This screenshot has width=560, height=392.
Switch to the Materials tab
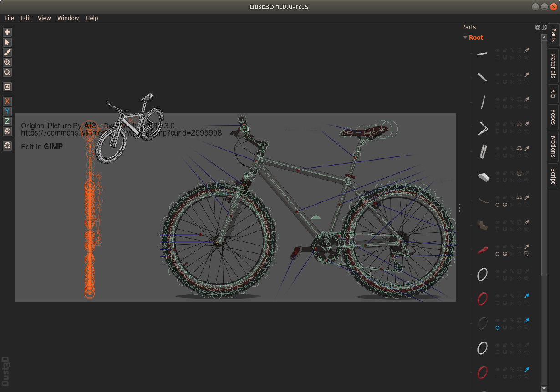pyautogui.click(x=553, y=65)
